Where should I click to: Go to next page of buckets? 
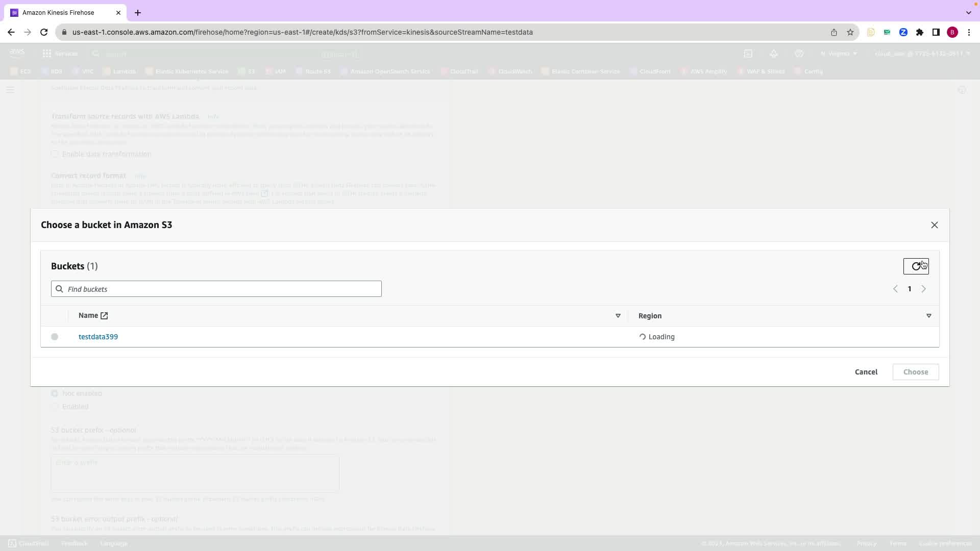[x=923, y=289]
